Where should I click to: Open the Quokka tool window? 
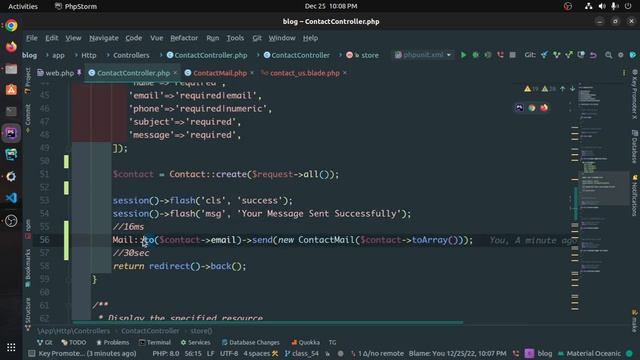point(305,342)
